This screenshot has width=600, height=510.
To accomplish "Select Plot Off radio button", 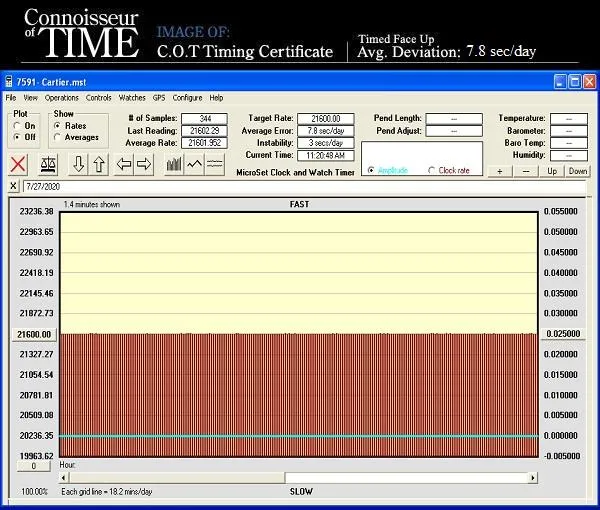I will (17, 137).
